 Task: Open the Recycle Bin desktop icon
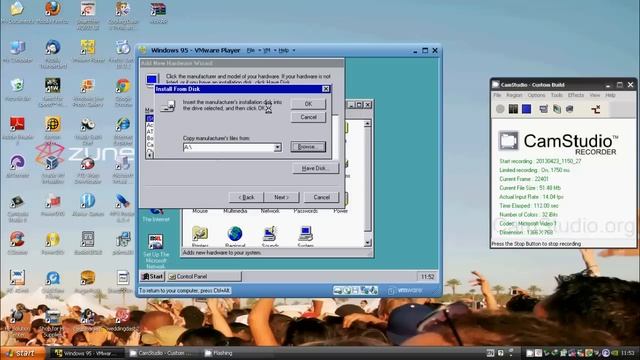tap(17, 86)
